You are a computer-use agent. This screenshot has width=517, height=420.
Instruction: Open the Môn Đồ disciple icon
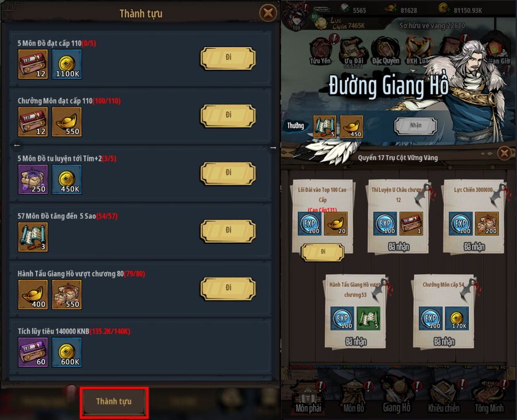coord(354,397)
